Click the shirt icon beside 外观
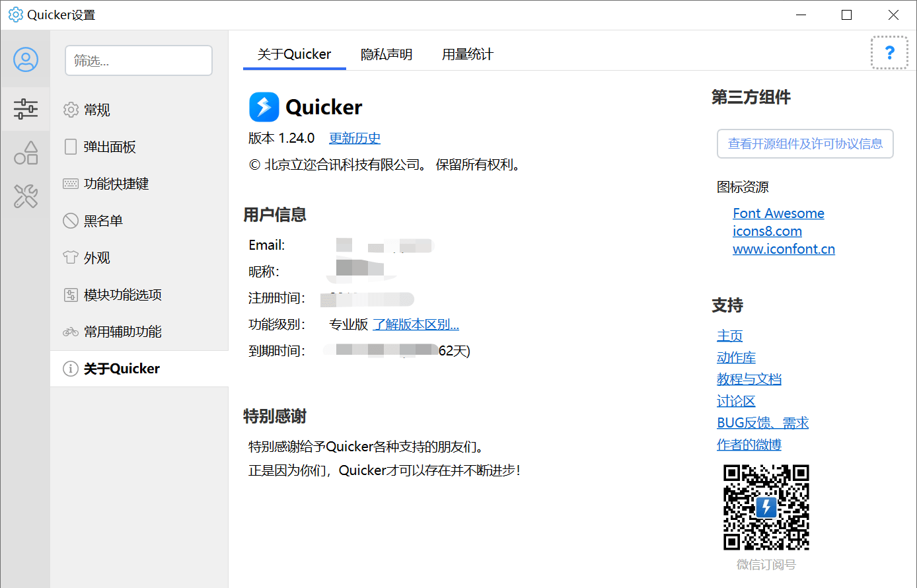The image size is (917, 588). coord(71,258)
